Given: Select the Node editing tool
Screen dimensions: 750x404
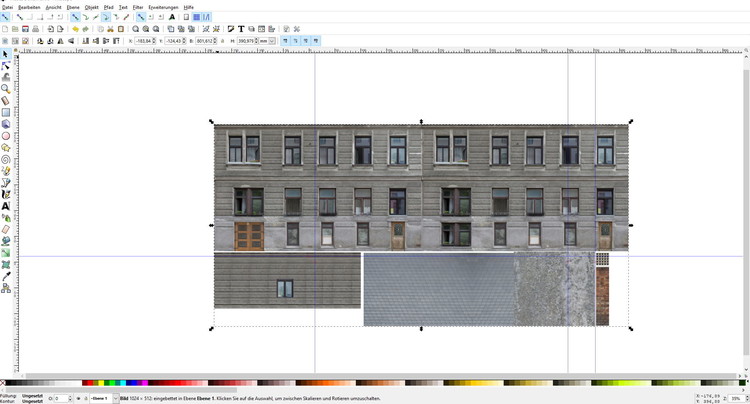Looking at the screenshot, I should pyautogui.click(x=6, y=65).
